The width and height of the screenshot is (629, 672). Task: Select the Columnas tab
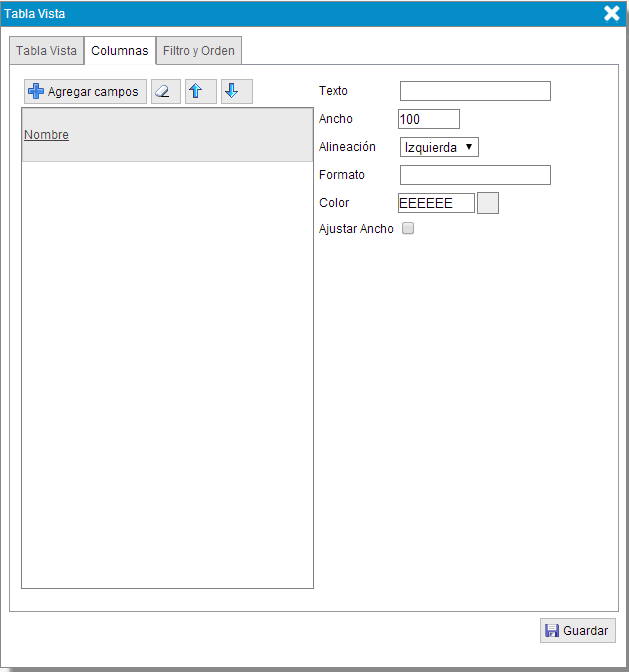coord(120,50)
